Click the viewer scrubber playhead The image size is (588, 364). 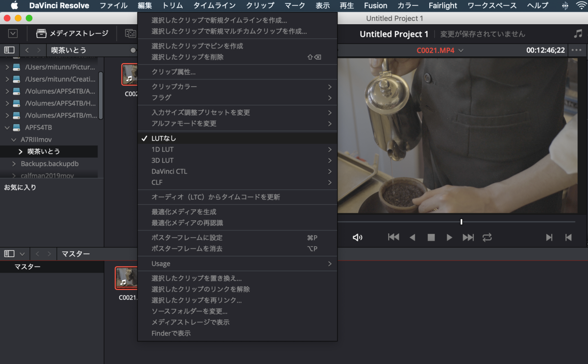click(461, 222)
